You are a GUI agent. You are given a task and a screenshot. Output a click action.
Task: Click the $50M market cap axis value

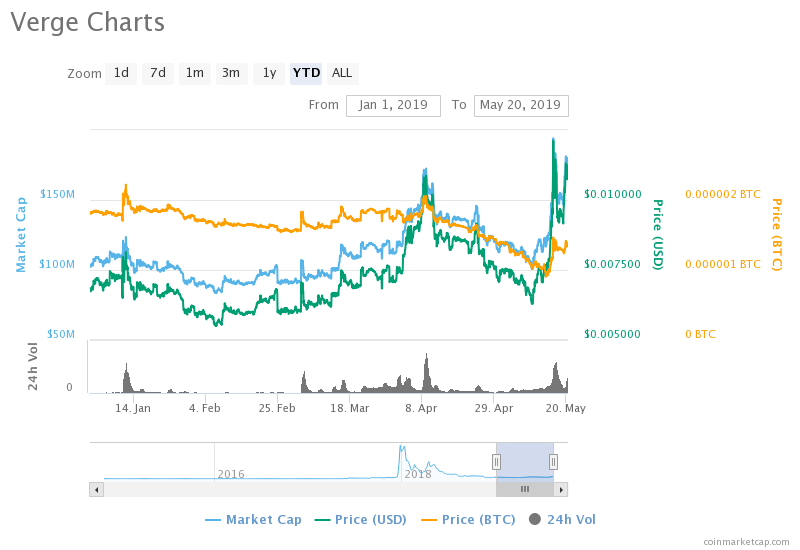pyautogui.click(x=61, y=334)
